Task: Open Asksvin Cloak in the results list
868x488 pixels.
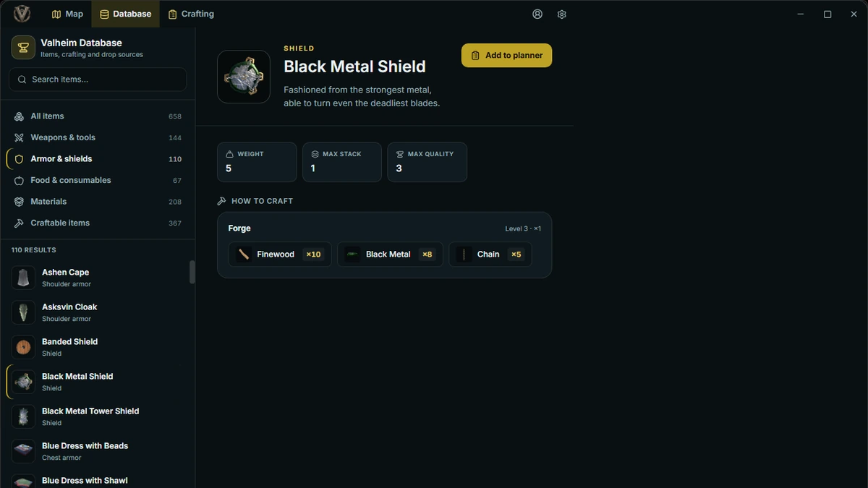Action: (97, 312)
